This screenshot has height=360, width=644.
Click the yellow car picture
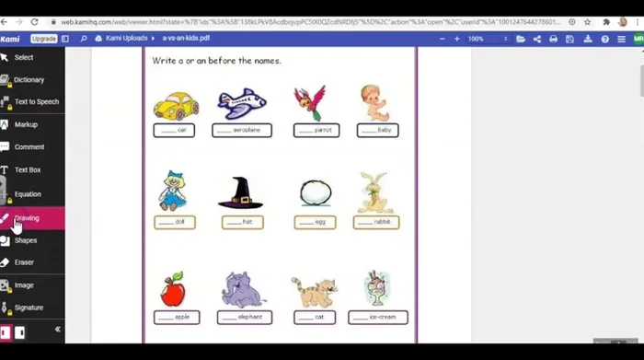pyautogui.click(x=177, y=106)
